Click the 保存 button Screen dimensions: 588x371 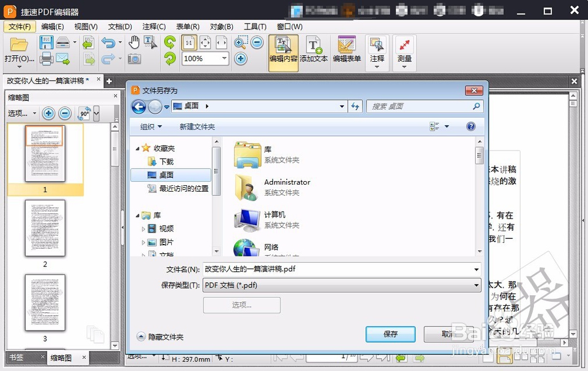click(390, 334)
